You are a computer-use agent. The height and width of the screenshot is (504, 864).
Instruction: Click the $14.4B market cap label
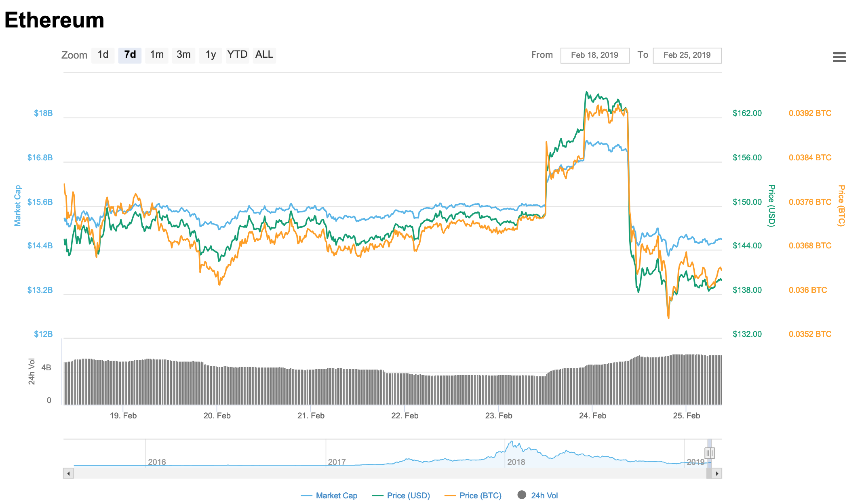40,246
